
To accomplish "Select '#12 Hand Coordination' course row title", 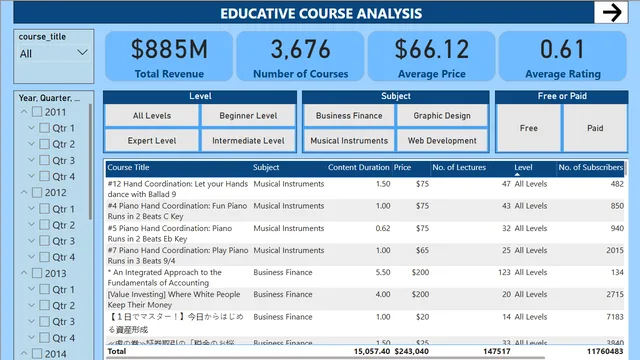I will 178,189.
